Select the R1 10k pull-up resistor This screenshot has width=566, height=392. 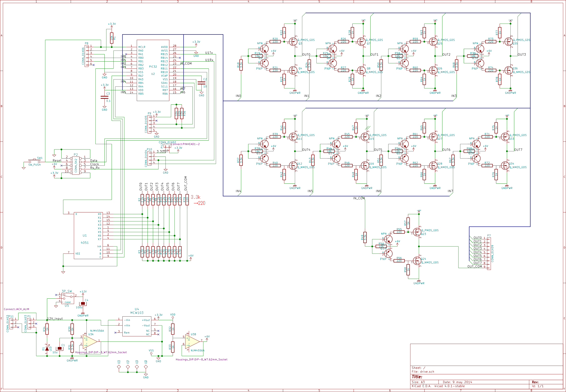112,38
